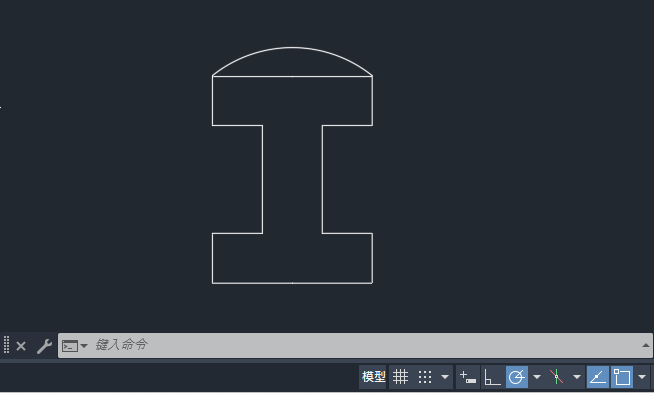Close the command line window
The height and width of the screenshot is (393, 654).
21,346
